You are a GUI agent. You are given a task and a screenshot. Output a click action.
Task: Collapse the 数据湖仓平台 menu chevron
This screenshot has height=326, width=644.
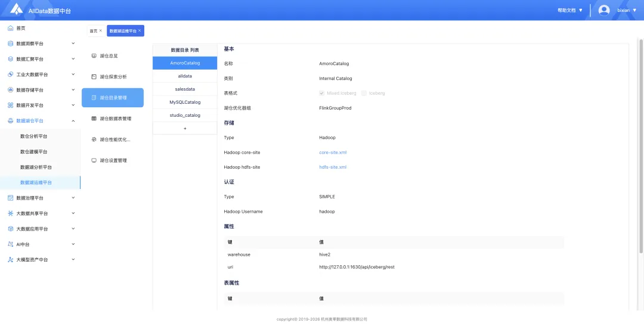(x=73, y=121)
